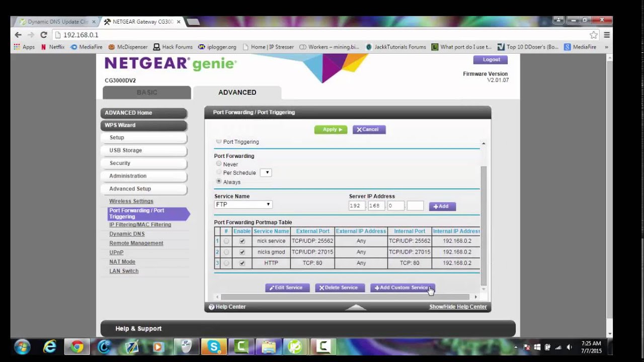The width and height of the screenshot is (644, 362).
Task: Open the Workers – mining bookmark
Action: coord(329,47)
